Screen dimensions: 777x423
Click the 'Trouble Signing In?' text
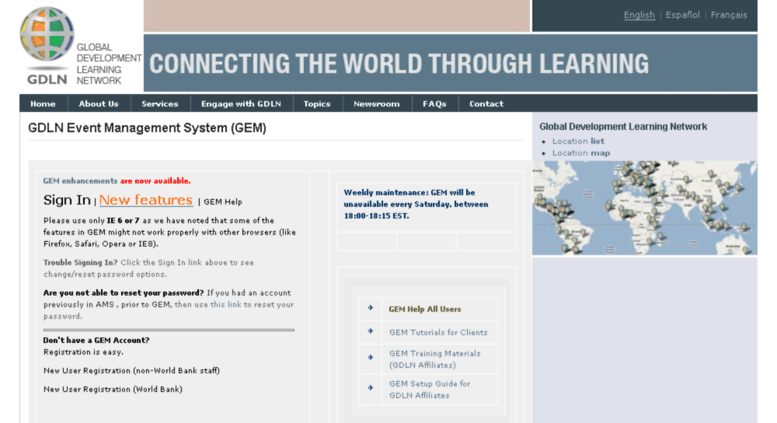80,263
